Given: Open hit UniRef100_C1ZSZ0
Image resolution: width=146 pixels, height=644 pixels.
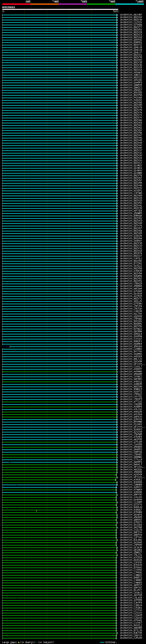Looking at the screenshot, I should click(x=131, y=22).
